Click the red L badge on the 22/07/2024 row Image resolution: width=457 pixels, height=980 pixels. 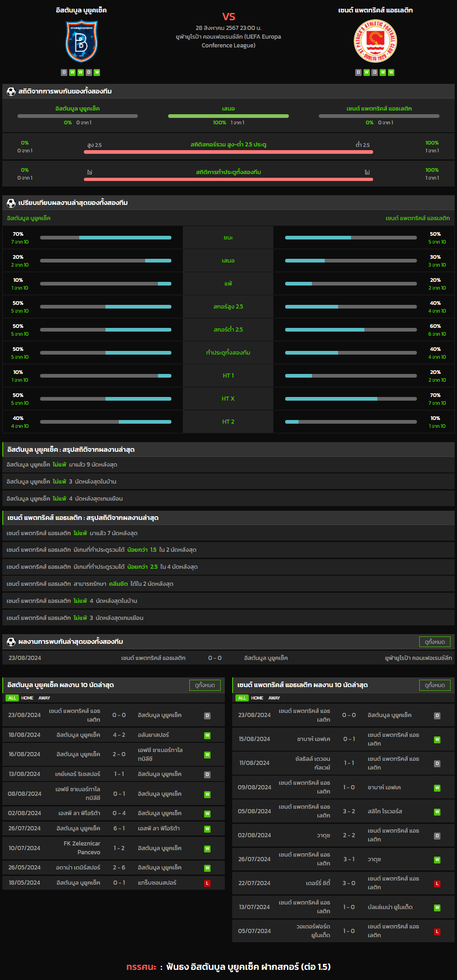tap(437, 884)
